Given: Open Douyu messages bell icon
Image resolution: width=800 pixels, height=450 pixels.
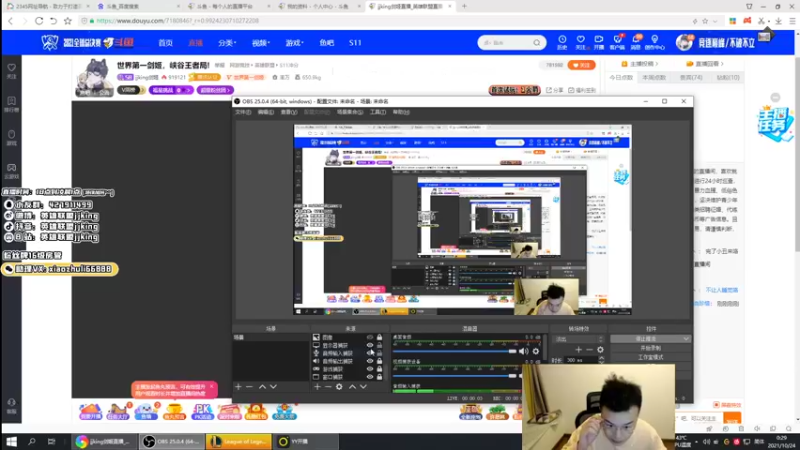Looking at the screenshot, I should click(636, 42).
